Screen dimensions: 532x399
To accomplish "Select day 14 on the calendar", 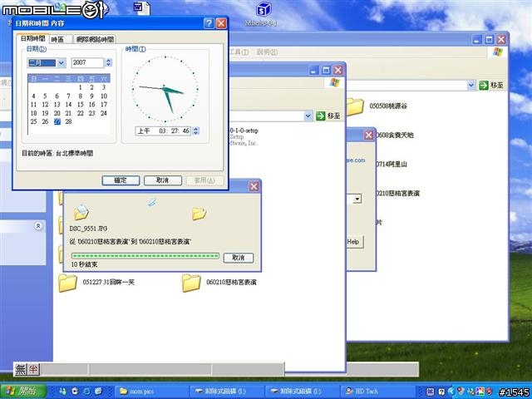I will click(68, 105).
